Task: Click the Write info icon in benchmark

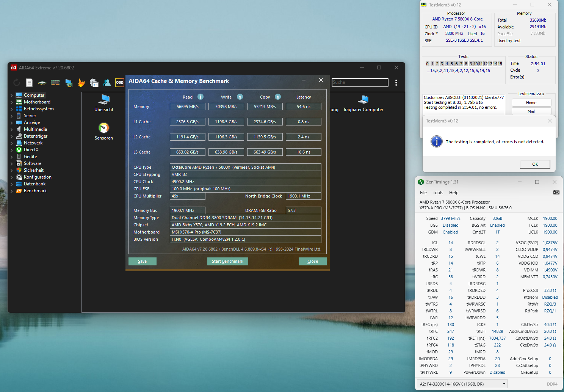Action: (x=240, y=97)
